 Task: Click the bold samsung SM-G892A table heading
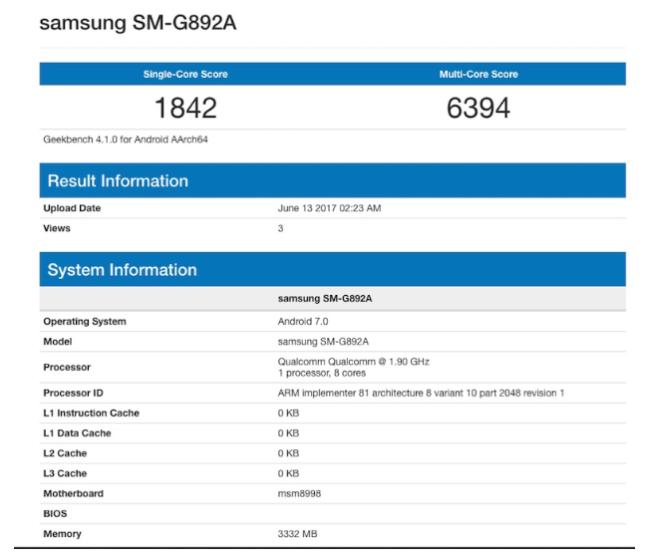click(x=325, y=298)
